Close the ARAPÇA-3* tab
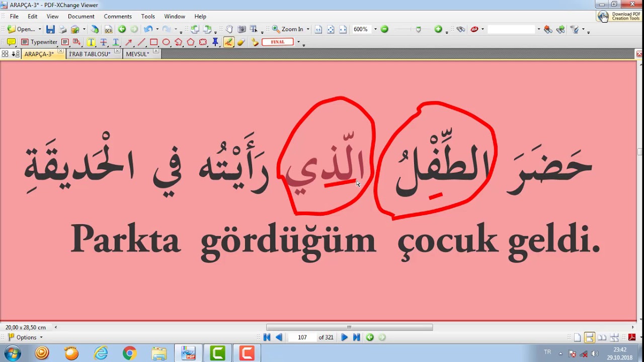The width and height of the screenshot is (644, 362). click(61, 51)
